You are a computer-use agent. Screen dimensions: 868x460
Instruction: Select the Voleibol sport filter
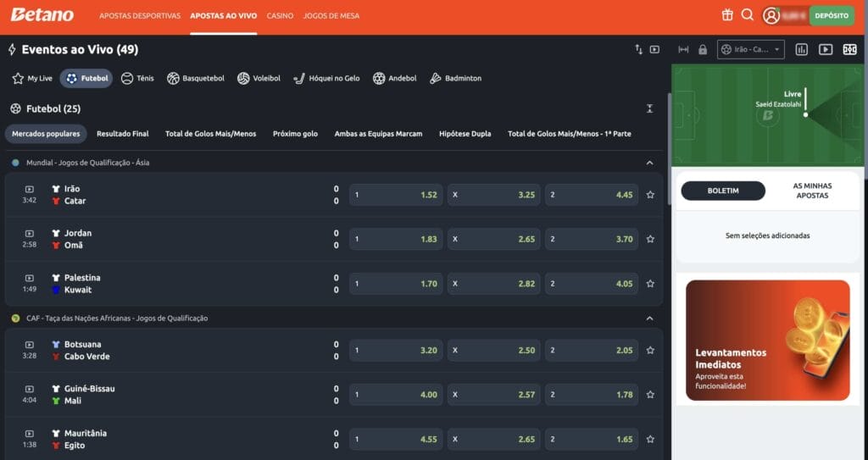(259, 78)
